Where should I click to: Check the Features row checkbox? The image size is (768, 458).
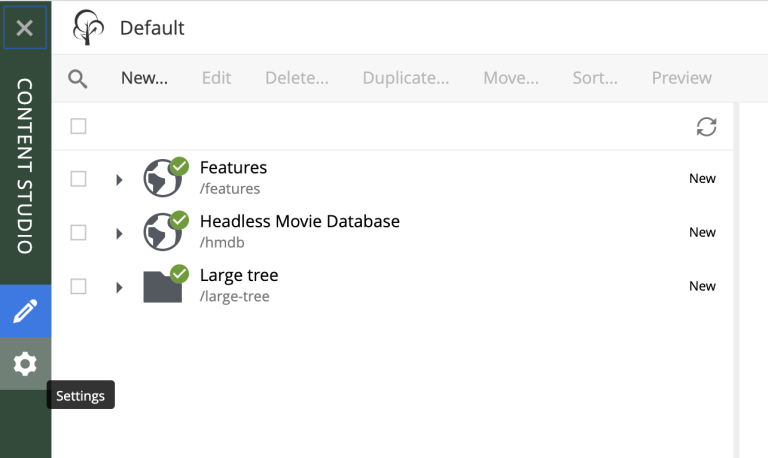79,179
